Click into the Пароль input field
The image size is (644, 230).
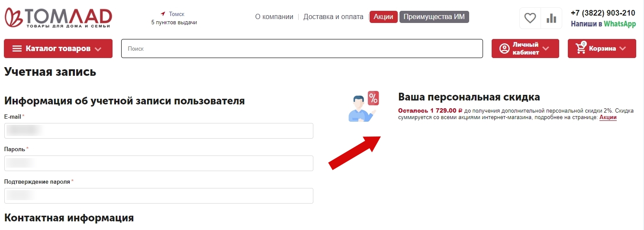pyautogui.click(x=159, y=163)
